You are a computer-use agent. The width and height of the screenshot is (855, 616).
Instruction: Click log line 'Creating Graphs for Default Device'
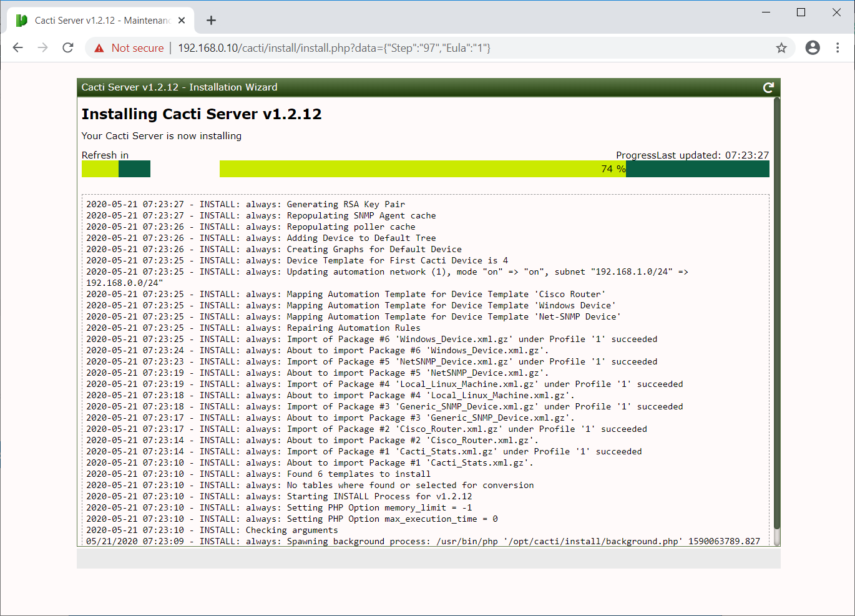click(274, 250)
